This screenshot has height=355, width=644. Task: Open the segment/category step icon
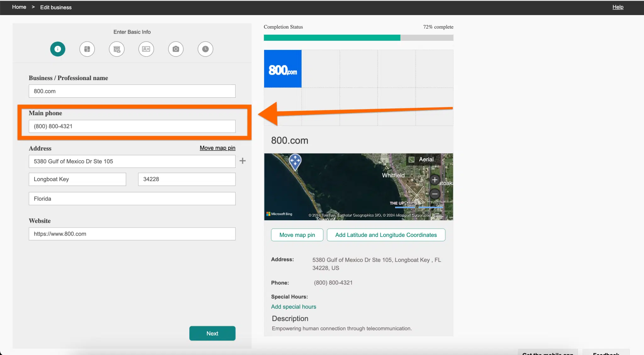[x=87, y=49]
